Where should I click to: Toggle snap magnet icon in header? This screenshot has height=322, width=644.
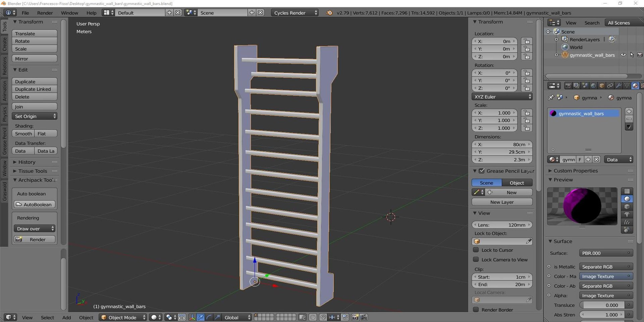tap(323, 317)
